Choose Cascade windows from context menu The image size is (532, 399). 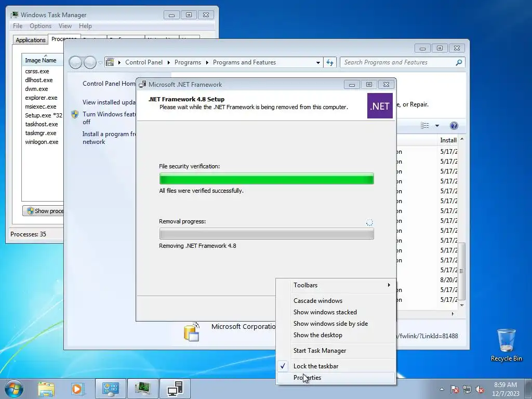(336, 301)
